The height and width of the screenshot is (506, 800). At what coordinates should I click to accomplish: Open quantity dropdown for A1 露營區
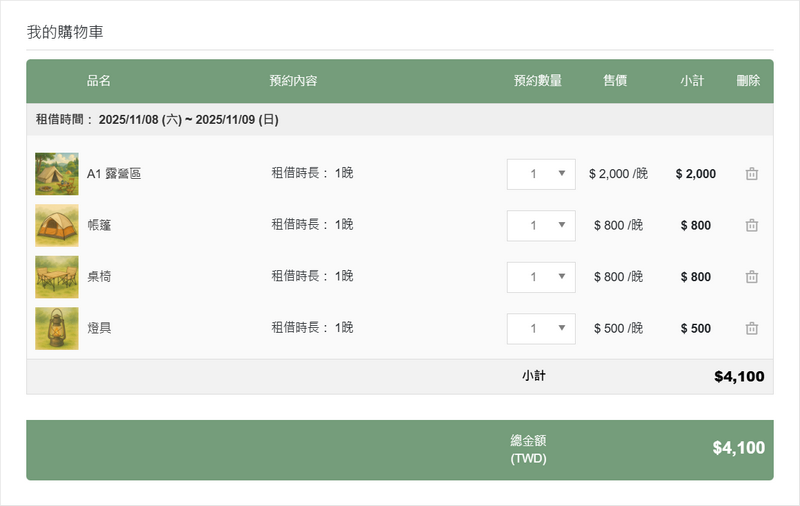(x=541, y=174)
